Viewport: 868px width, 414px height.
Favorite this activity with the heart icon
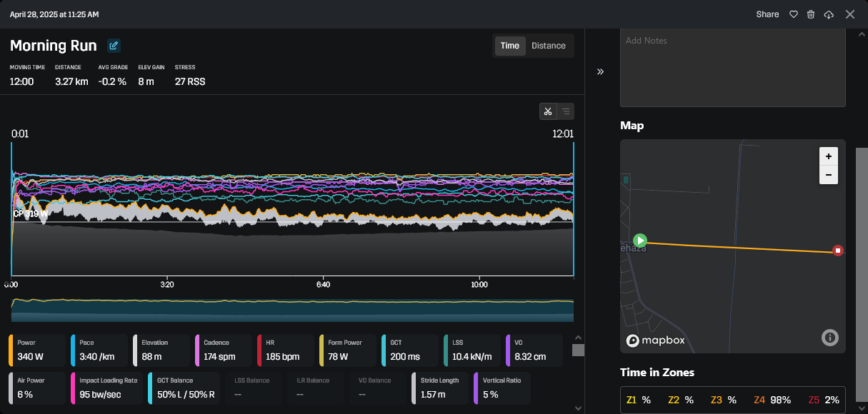click(x=793, y=14)
